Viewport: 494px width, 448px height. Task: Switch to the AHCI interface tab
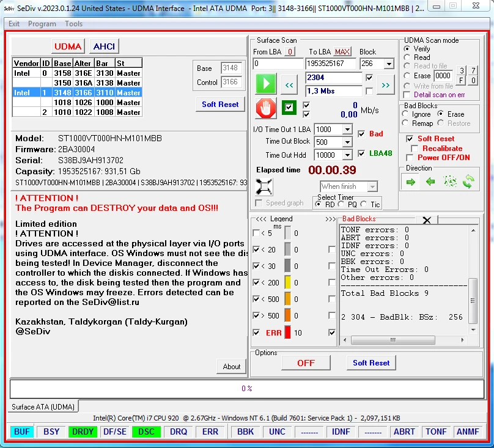[104, 46]
